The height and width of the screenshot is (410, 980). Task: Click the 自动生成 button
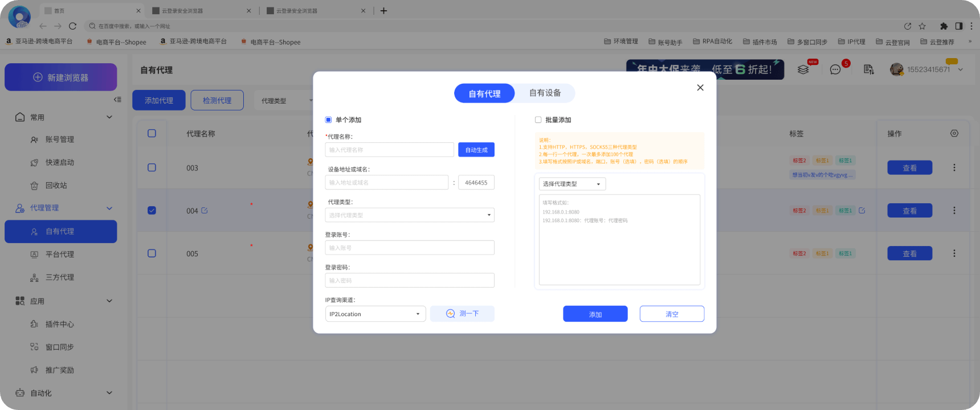(476, 150)
